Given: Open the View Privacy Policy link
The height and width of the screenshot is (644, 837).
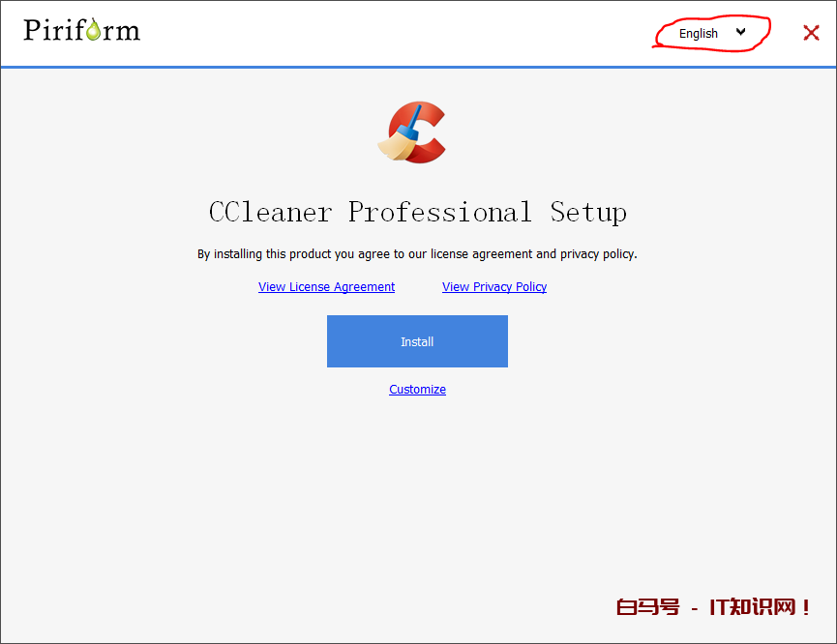Looking at the screenshot, I should click(494, 287).
